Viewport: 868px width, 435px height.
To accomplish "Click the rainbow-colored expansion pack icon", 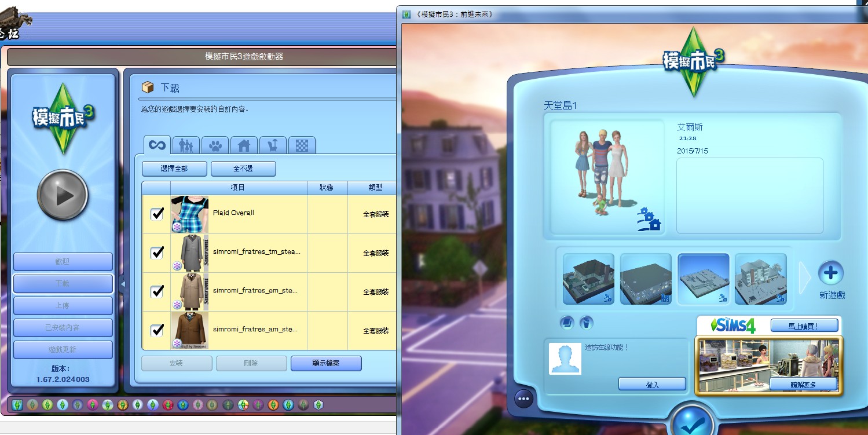I will click(x=243, y=404).
